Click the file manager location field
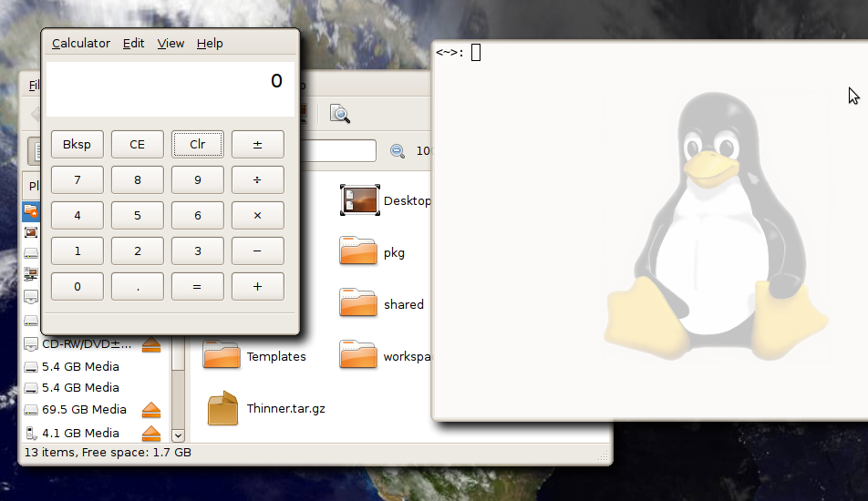This screenshot has height=501, width=868. (x=337, y=150)
